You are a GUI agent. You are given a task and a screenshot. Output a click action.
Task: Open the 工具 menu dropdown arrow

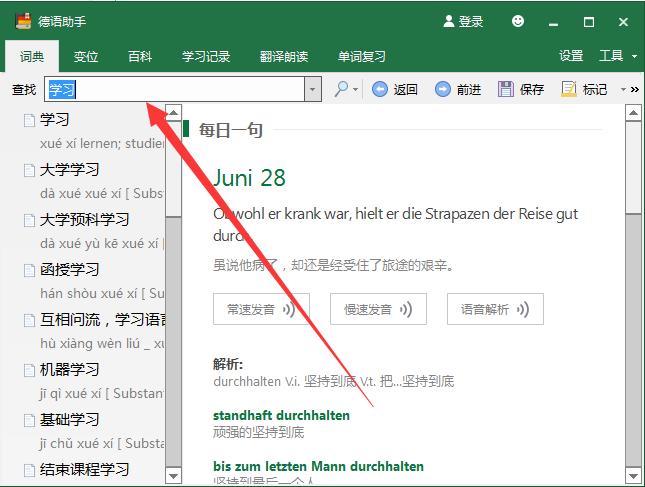(x=634, y=56)
